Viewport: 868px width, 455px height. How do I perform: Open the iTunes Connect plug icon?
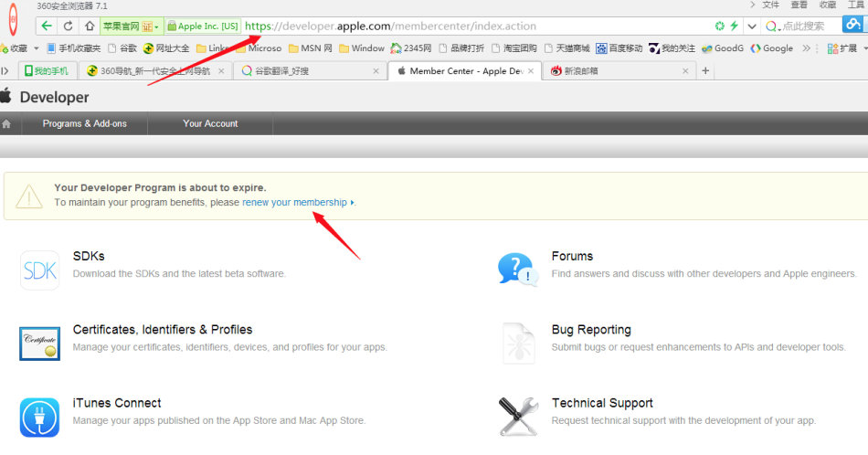point(40,418)
